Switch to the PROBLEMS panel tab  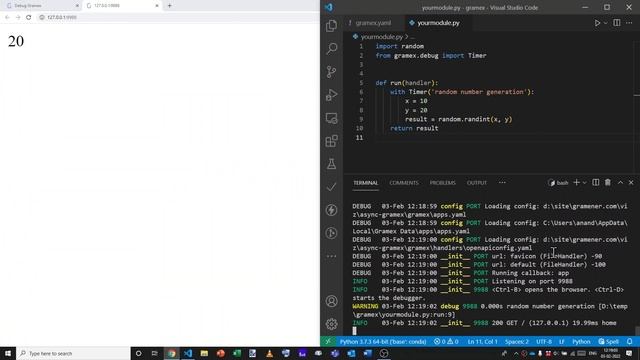[442, 183]
